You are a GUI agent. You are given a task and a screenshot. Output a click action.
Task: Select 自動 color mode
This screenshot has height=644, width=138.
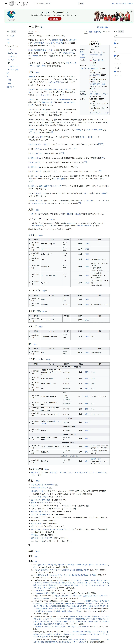pos(115,68)
